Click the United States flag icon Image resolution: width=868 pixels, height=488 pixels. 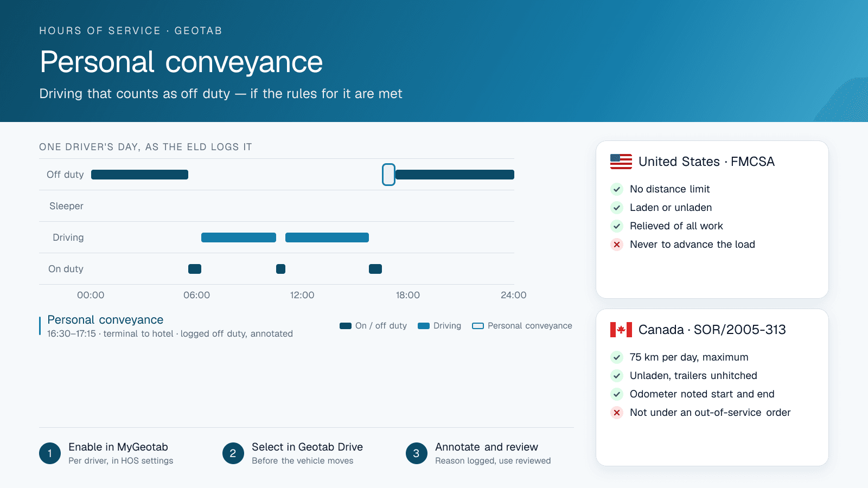click(621, 162)
